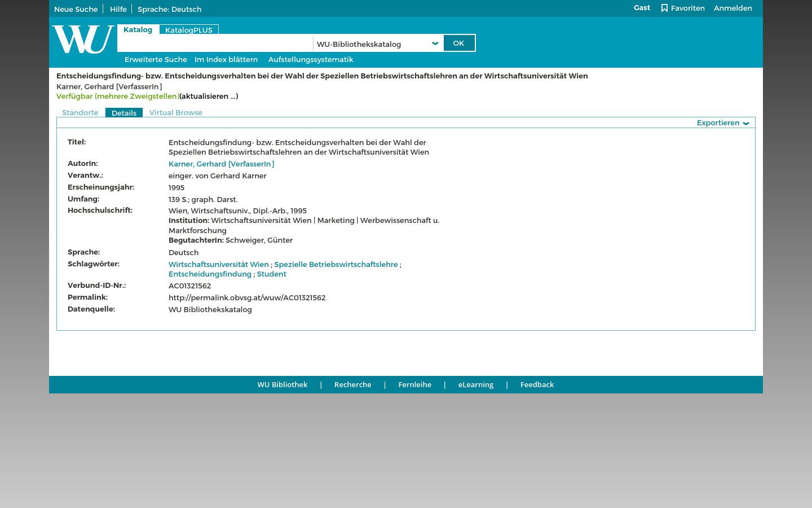Open WU Bibliothek footer link
This screenshot has height=508, width=812.
[x=283, y=384]
